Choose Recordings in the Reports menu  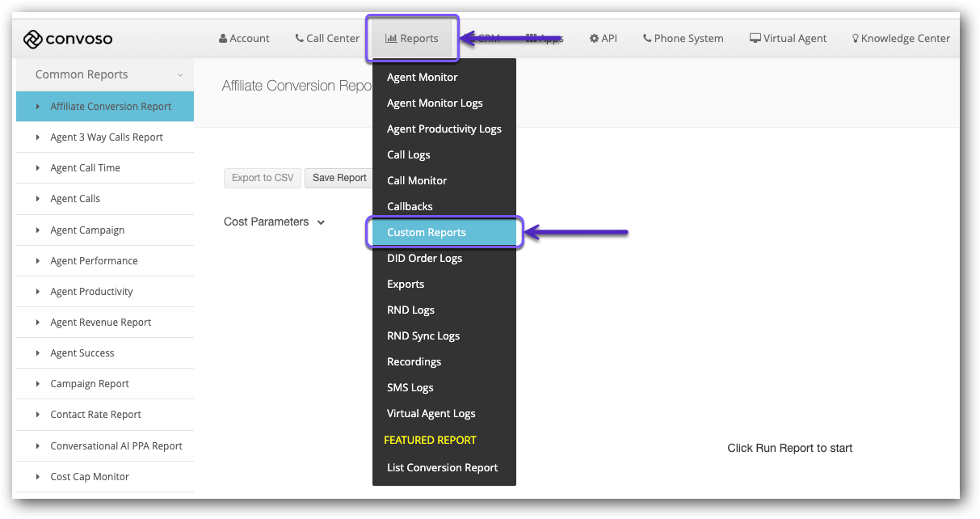[414, 362]
